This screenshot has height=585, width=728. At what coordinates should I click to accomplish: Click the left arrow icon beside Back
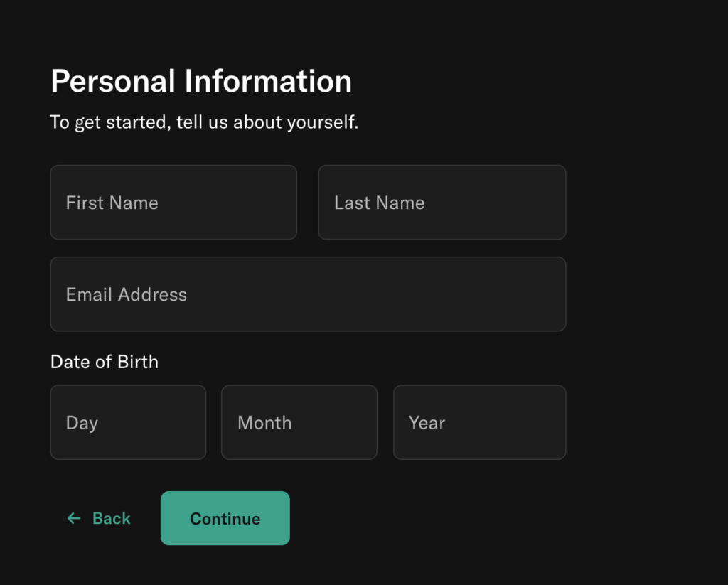click(74, 518)
